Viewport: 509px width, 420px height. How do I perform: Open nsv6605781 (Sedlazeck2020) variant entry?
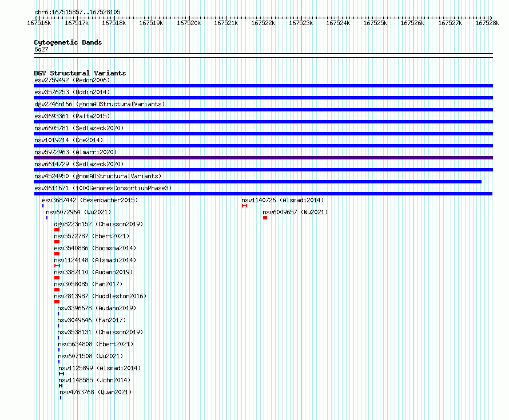coord(79,128)
